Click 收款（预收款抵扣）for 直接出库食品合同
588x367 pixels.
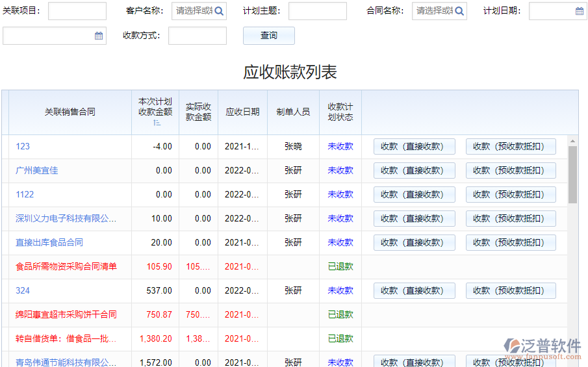coord(511,242)
